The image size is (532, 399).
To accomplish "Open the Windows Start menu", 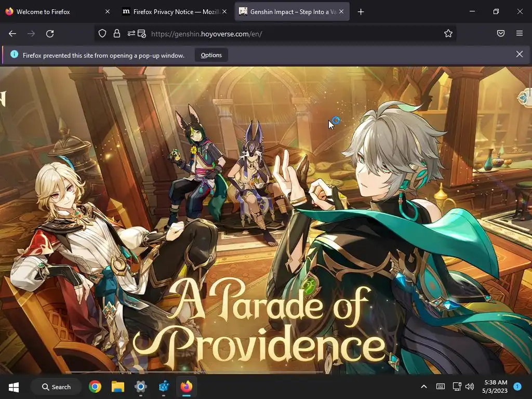I will click(x=14, y=387).
